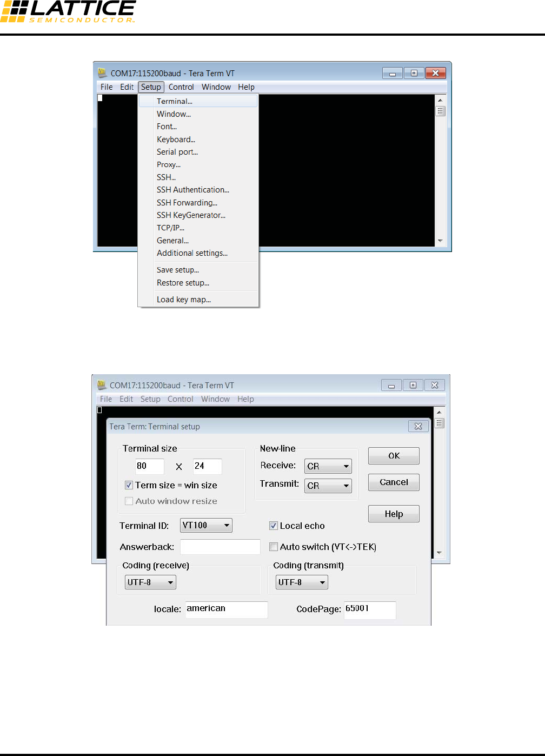Screen dimensions: 545x756
Task: Close the top Tera Term window
Action: click(x=436, y=73)
